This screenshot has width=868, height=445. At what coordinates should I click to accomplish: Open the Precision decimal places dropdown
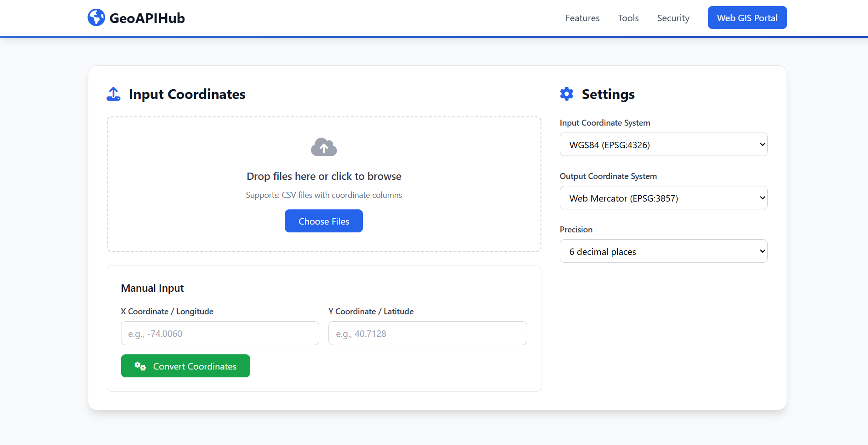pyautogui.click(x=663, y=251)
